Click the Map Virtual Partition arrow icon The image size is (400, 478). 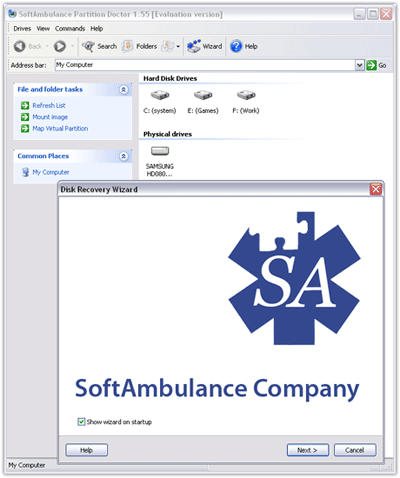coord(25,128)
